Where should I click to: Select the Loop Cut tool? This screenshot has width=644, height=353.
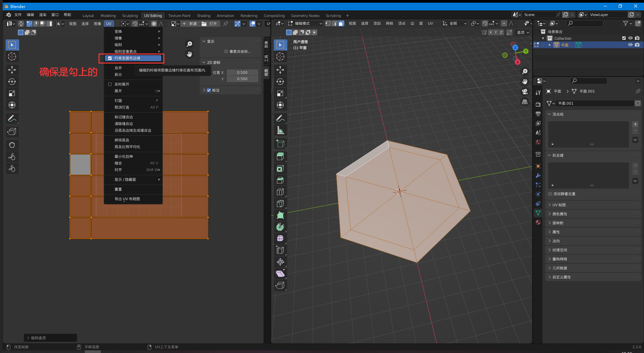(x=280, y=192)
